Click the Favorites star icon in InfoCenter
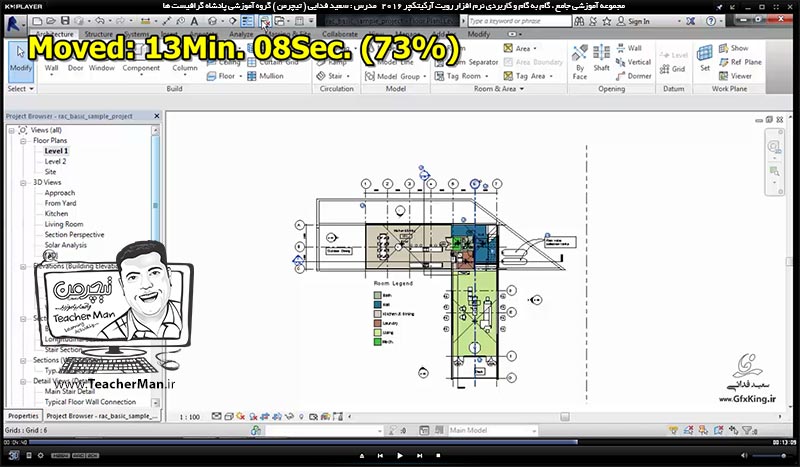The height and width of the screenshot is (467, 800). tap(607, 21)
